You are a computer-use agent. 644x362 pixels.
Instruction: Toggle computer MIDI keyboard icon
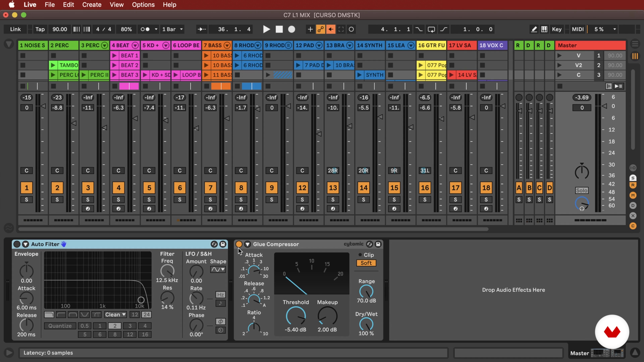click(544, 29)
